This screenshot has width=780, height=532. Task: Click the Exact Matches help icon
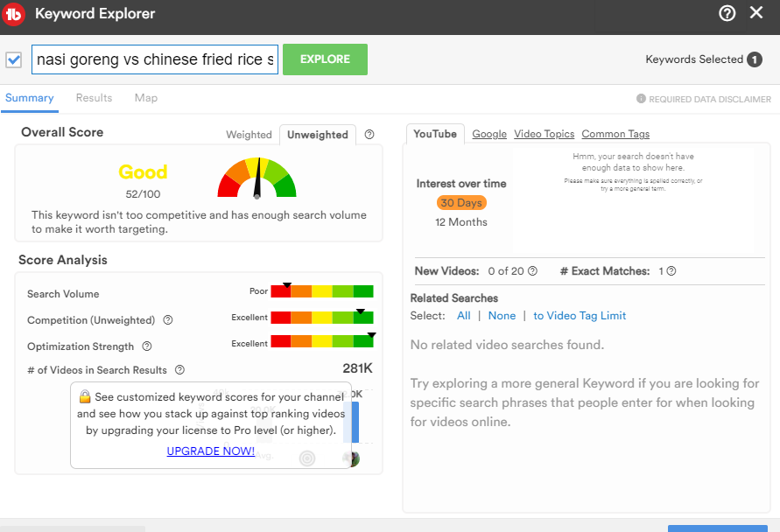(x=671, y=271)
